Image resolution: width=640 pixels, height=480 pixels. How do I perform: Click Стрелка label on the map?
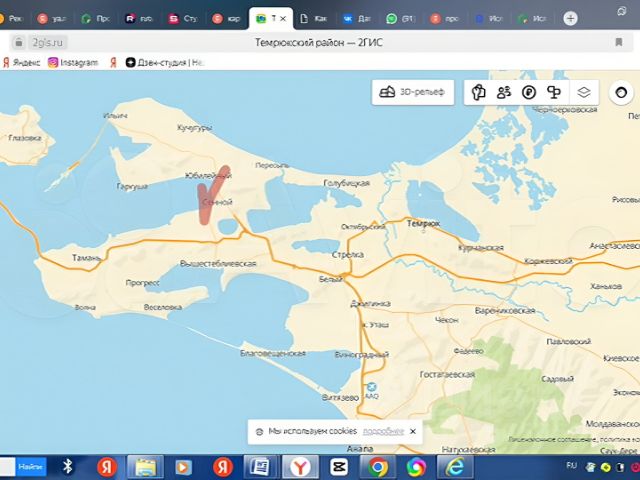point(348,255)
